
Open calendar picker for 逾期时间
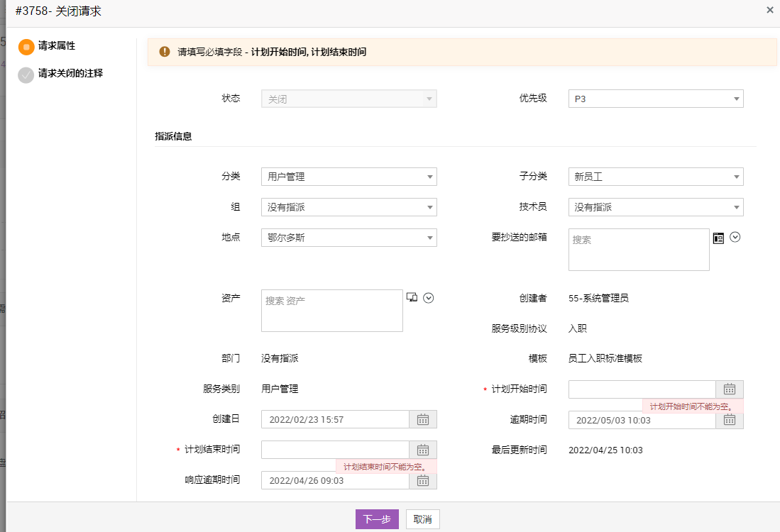coord(729,420)
